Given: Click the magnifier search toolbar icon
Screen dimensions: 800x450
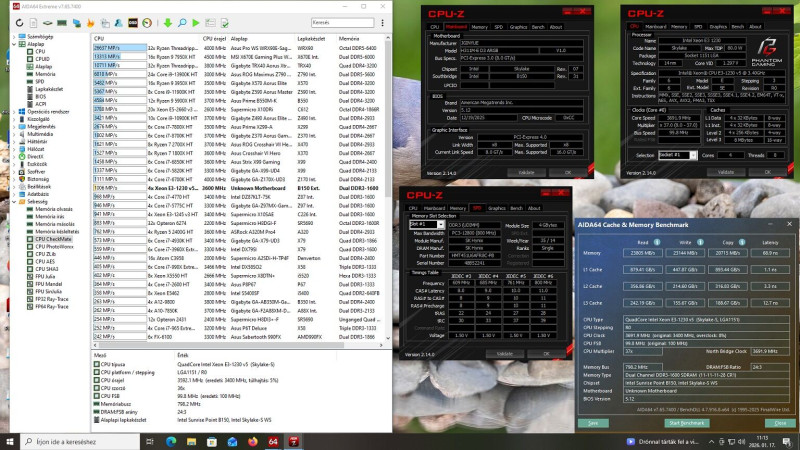Looking at the screenshot, I should point(182,23).
